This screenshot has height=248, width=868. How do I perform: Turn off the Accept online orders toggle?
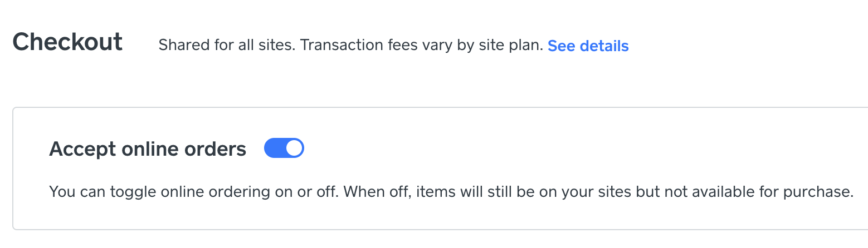coord(284,148)
